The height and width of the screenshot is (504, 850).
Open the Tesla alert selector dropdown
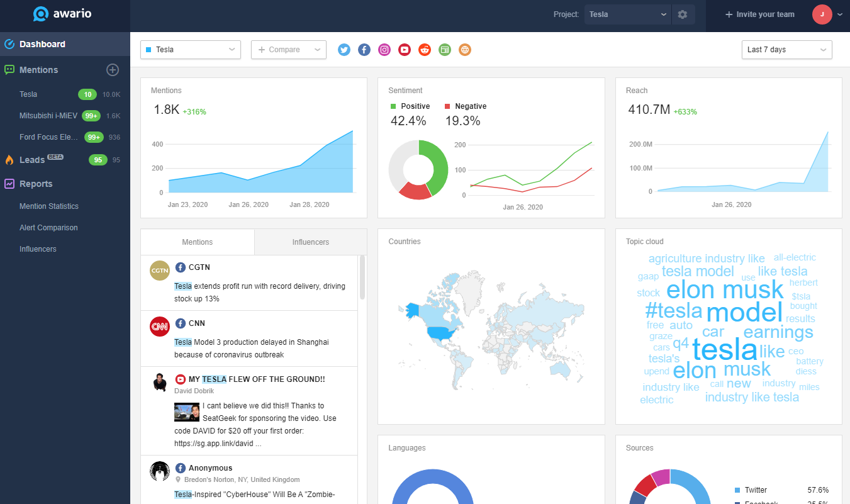pos(191,50)
